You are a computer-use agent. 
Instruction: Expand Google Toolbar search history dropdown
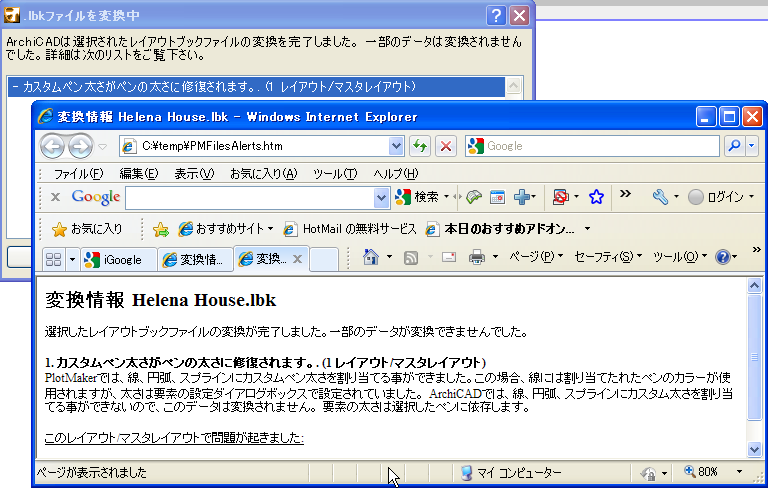coord(382,198)
